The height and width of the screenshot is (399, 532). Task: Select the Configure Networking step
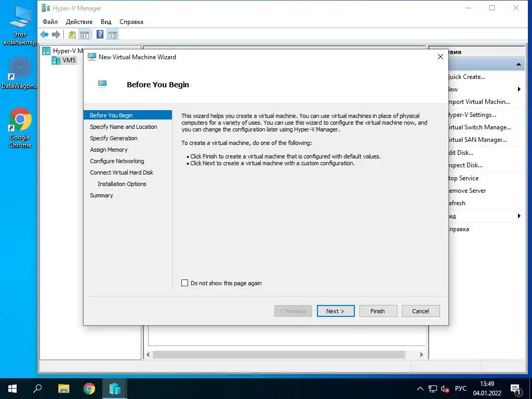point(117,161)
